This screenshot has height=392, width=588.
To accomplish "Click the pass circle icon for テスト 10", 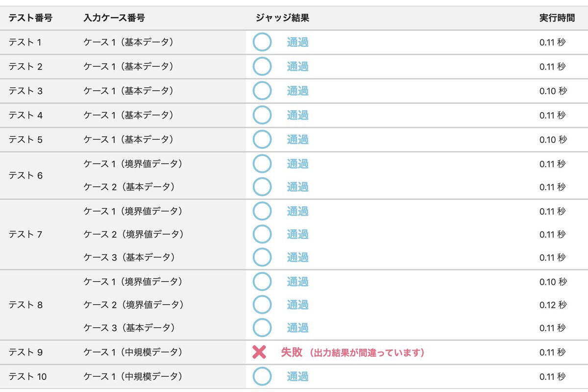I will (262, 376).
